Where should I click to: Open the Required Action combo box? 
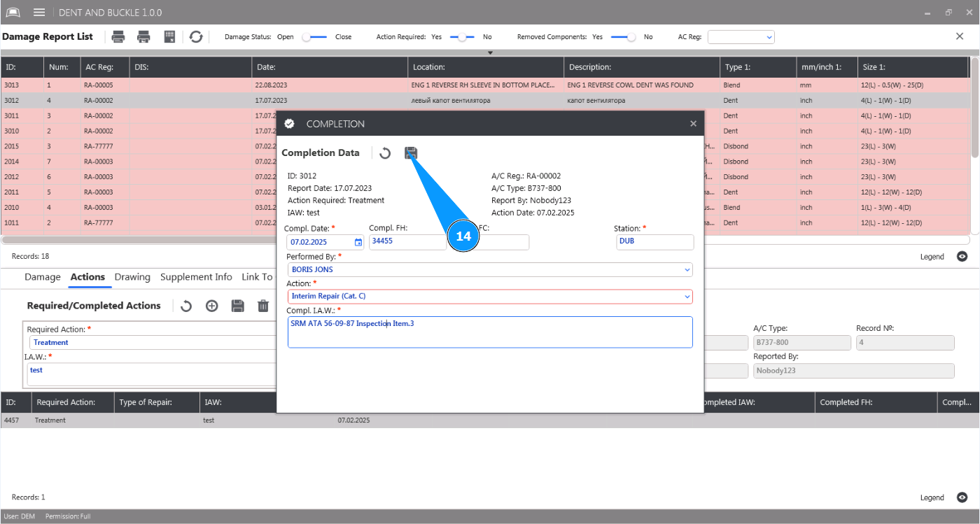click(x=153, y=342)
